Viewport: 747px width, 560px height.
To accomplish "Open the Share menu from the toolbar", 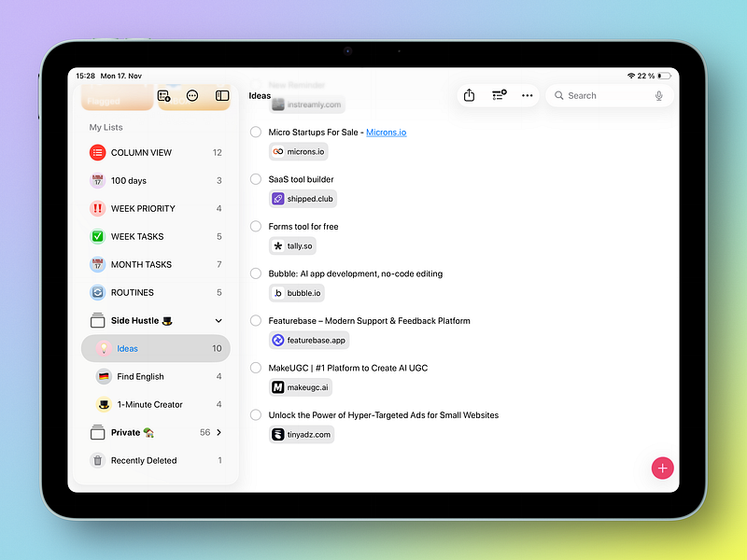I will [469, 95].
